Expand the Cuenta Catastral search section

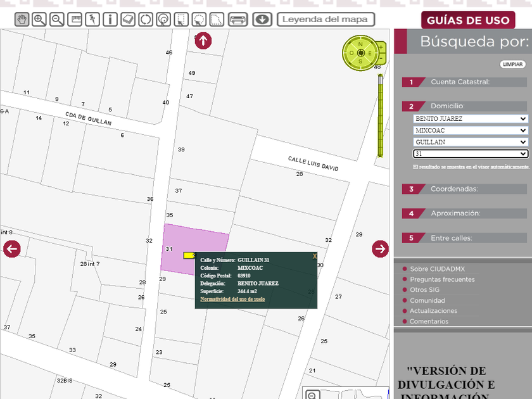coord(460,82)
